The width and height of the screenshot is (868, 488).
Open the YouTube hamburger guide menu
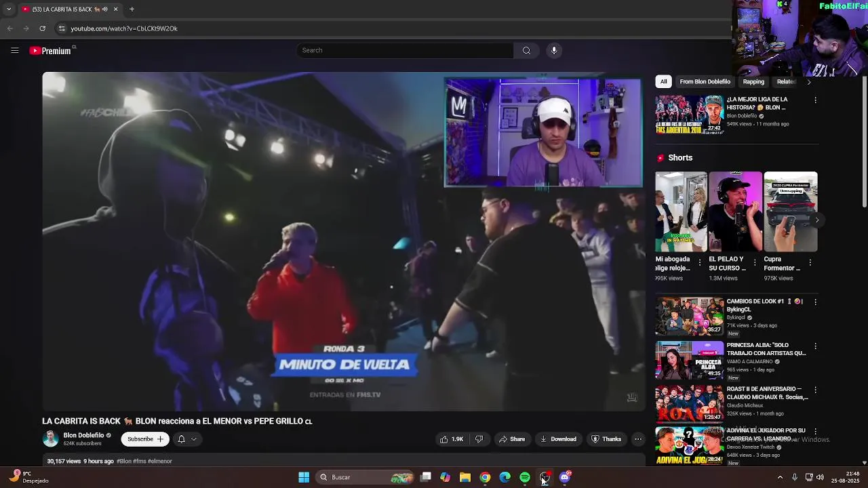coord(14,50)
